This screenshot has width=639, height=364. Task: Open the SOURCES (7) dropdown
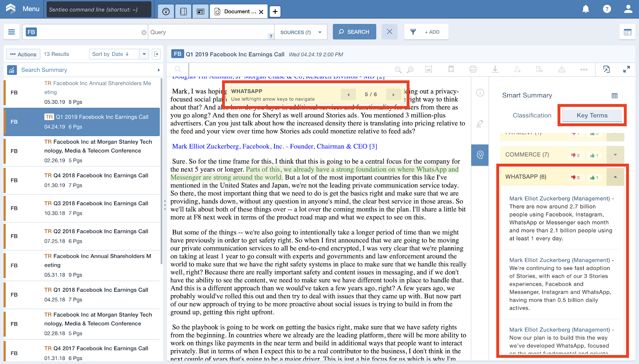click(301, 32)
